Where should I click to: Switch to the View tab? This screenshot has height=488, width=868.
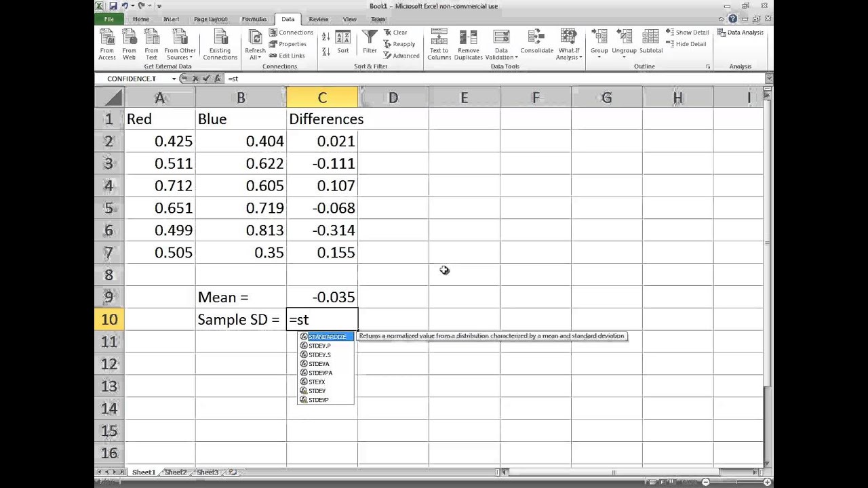coord(349,19)
